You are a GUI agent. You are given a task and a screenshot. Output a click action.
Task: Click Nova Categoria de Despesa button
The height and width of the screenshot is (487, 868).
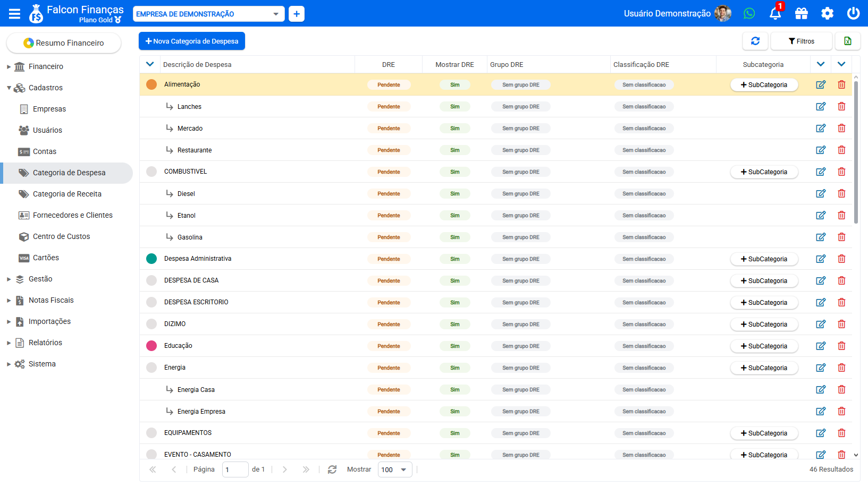click(x=192, y=41)
